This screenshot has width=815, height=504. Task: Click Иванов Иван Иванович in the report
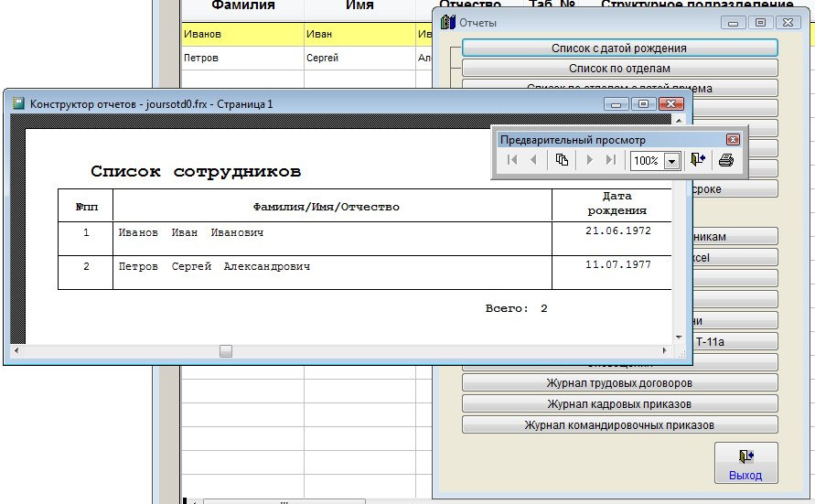coord(191,232)
